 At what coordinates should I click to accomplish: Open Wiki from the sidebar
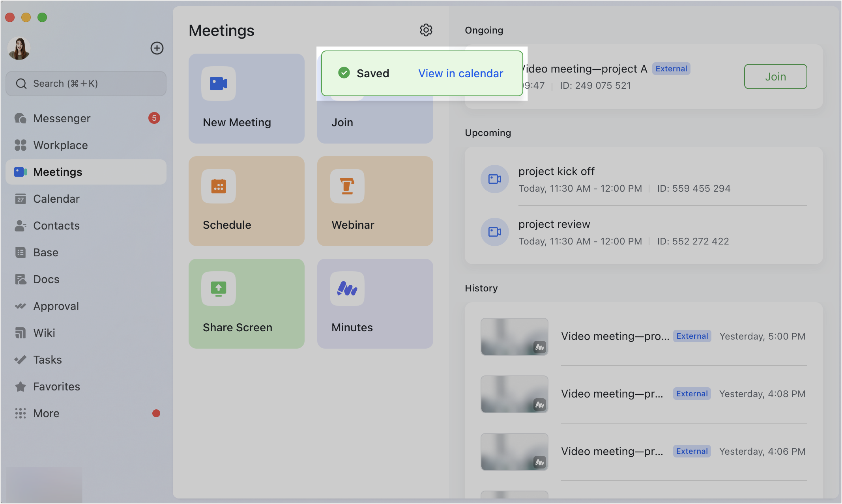coord(44,333)
